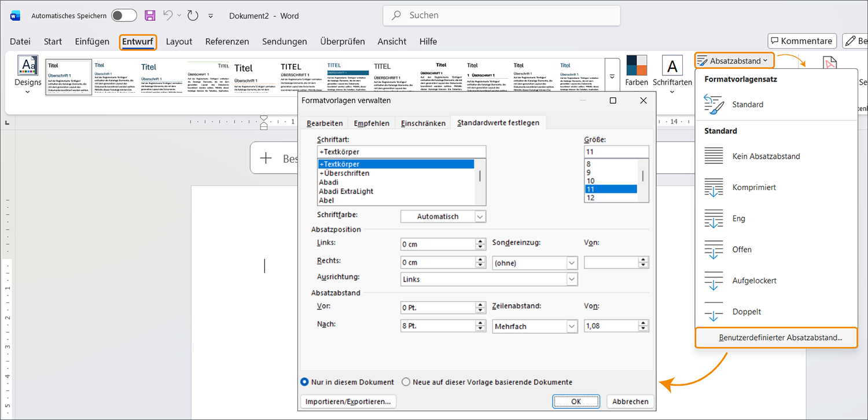Maximize the Formatvorlagen verwalten dialog

(613, 100)
